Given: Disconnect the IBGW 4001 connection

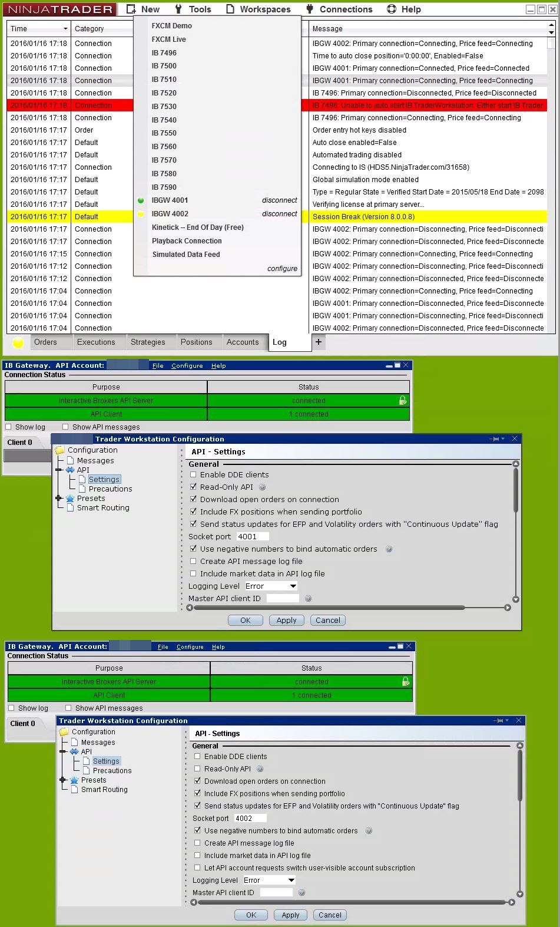Looking at the screenshot, I should (280, 200).
